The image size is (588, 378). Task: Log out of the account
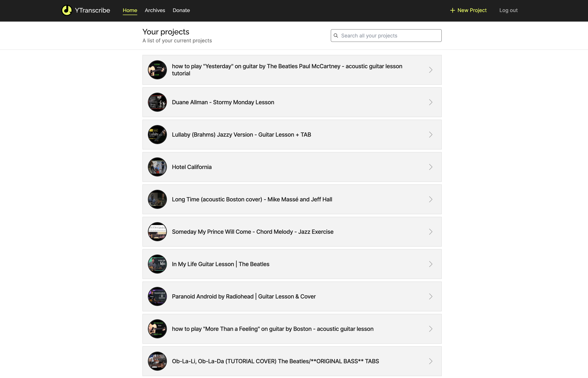click(508, 10)
